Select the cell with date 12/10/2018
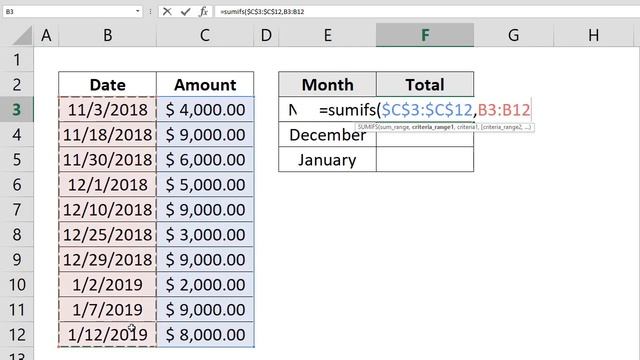 click(107, 209)
